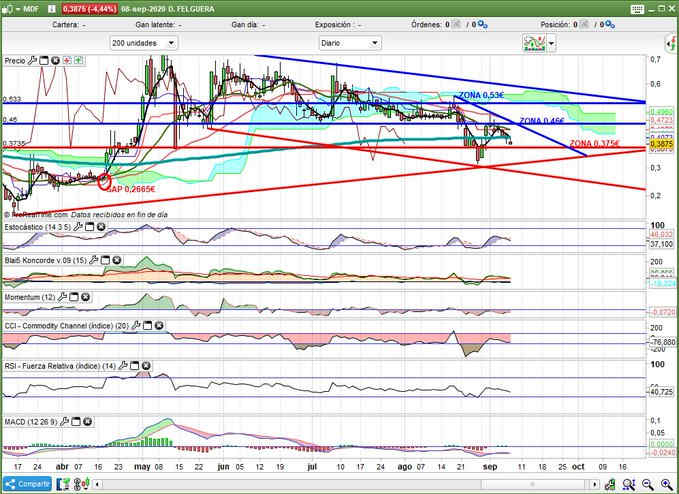Viewport: 679px width, 494px height.
Task: Click the Estocástico value 37,100 on axis
Action: pyautogui.click(x=661, y=245)
